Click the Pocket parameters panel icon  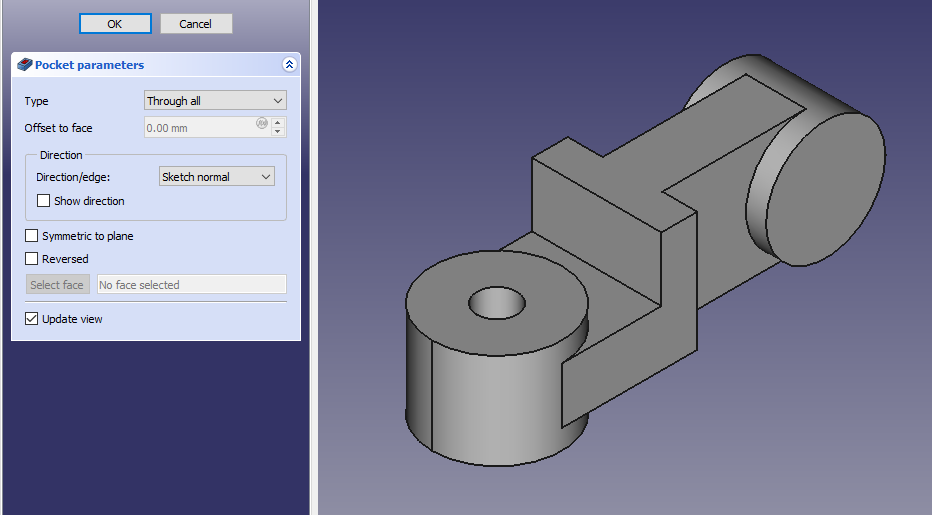point(25,65)
